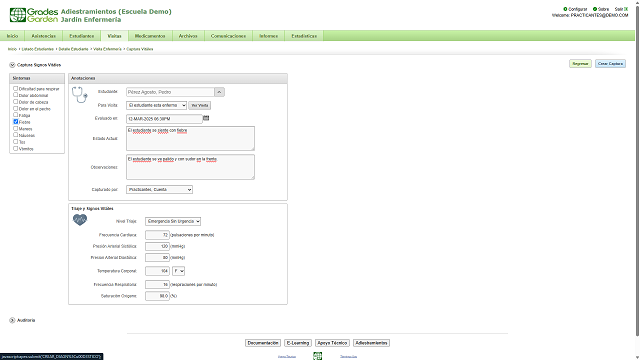Viewport: 640px width, 360px height.
Task: Check the Vómitos symptom
Action: click(16, 148)
